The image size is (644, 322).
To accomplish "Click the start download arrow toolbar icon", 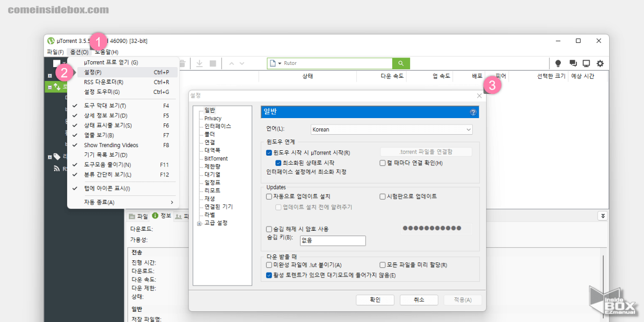I will 199,63.
